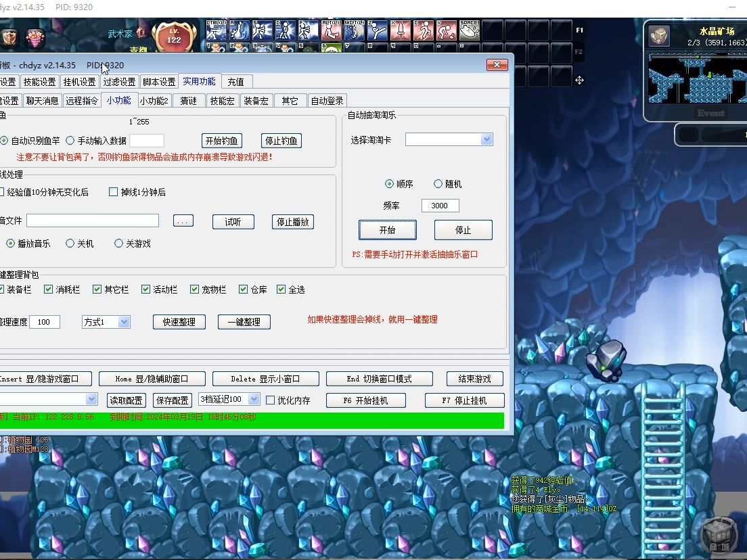
Task: Click the CTRL(L) skill icon
Action: pyautogui.click(x=217, y=30)
